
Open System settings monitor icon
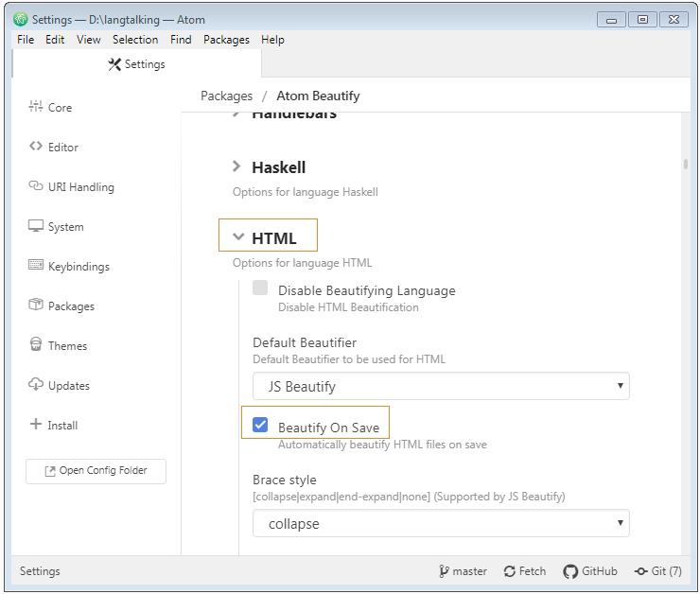pos(36,226)
